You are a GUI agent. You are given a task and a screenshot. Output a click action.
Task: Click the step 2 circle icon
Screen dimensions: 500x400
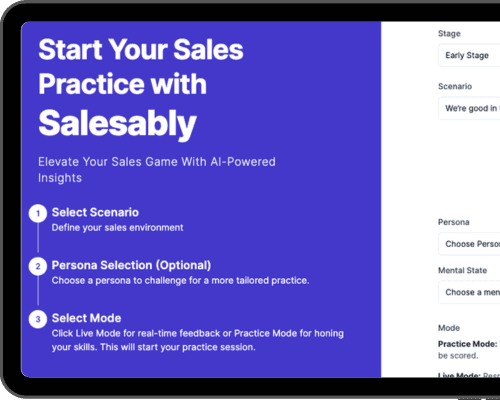click(x=38, y=266)
